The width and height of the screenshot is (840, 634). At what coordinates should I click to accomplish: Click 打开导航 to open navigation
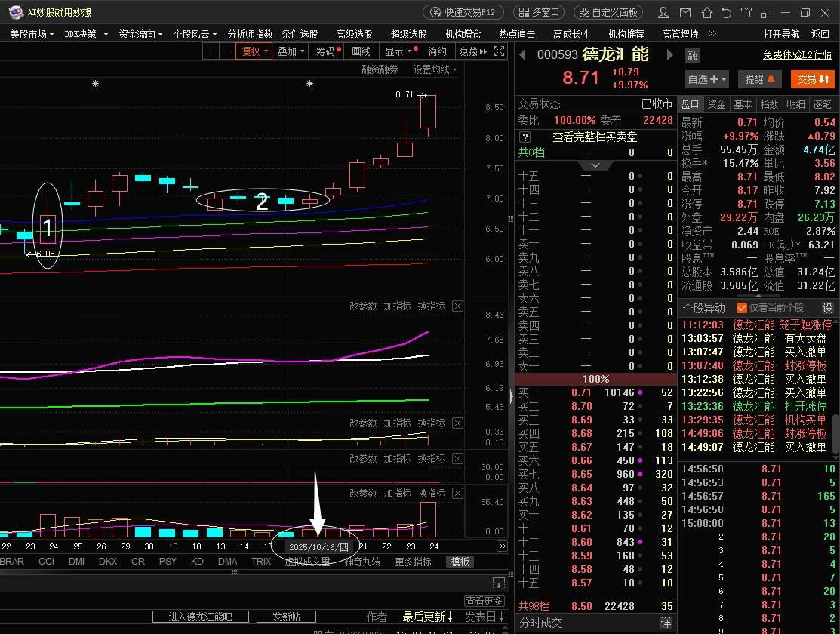[x=781, y=34]
